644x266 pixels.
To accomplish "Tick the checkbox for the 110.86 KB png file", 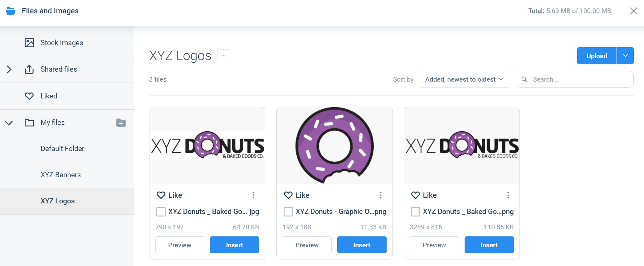I will [x=416, y=212].
